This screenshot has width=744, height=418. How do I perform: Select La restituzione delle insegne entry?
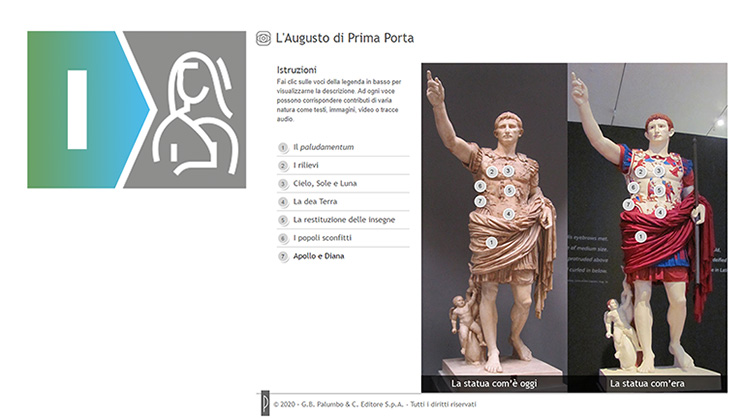[x=343, y=220]
